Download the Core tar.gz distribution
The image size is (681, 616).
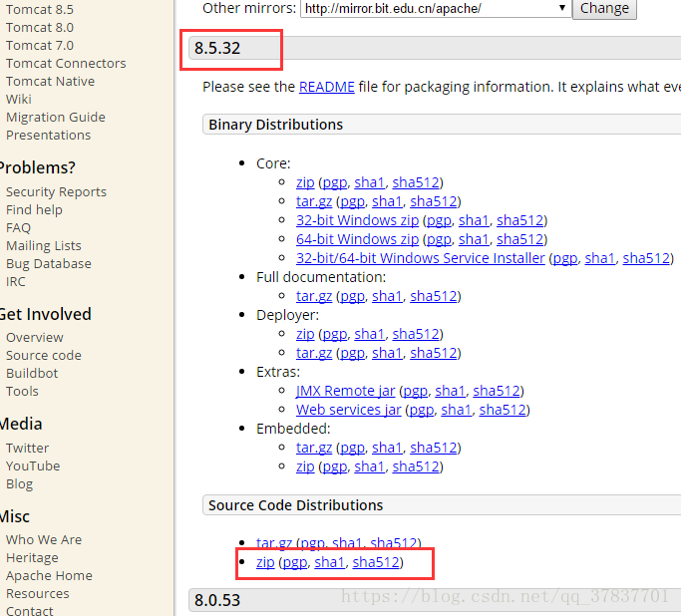[x=314, y=202]
